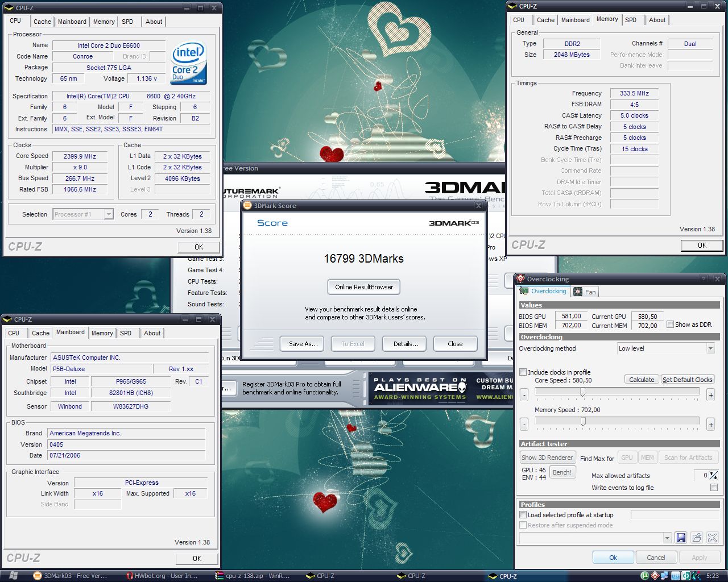This screenshot has height=582, width=728.
Task: Switch to HWbot.org browser taskbar item
Action: pos(162,576)
